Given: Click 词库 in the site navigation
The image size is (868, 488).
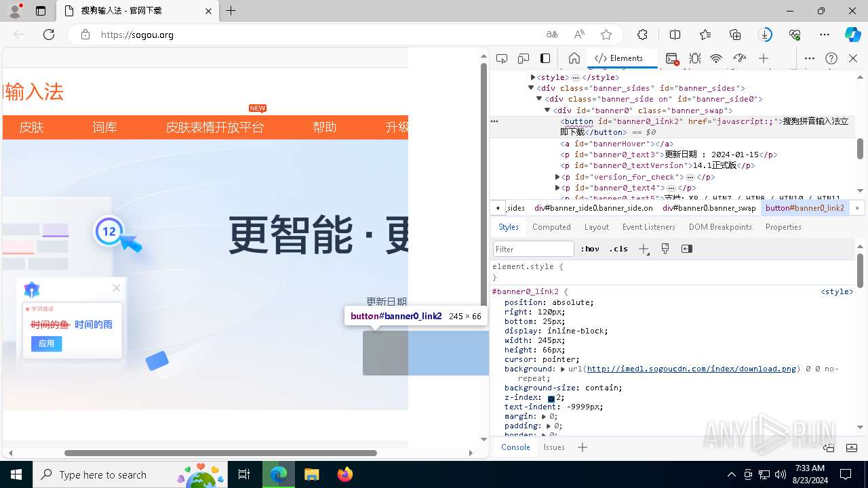Looking at the screenshot, I should coord(104,127).
